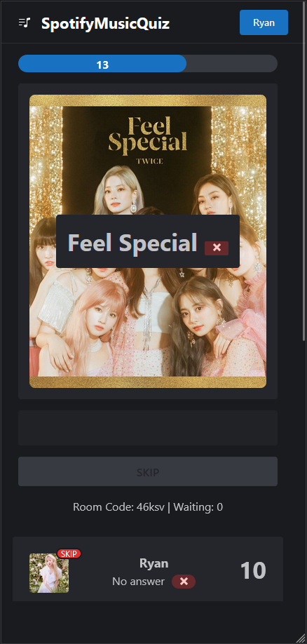Click the SKIP button

[148, 471]
